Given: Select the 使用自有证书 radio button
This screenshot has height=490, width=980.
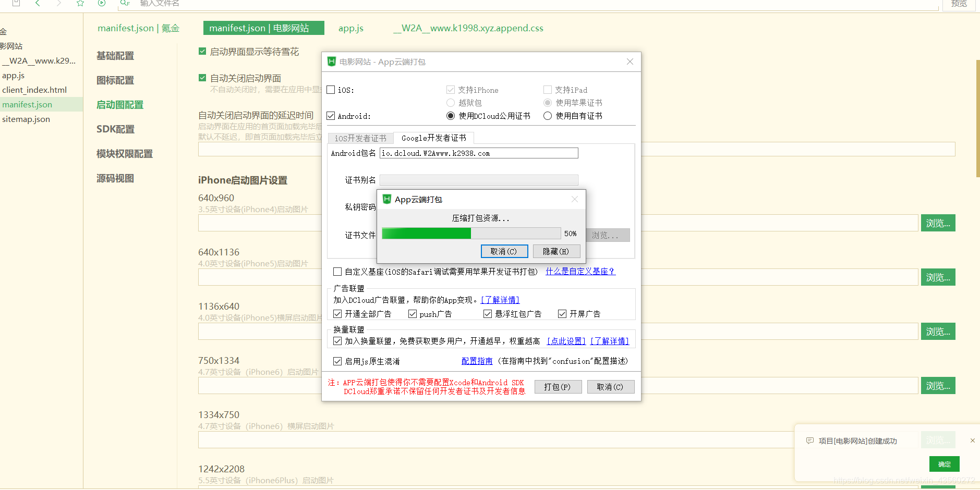Looking at the screenshot, I should coord(547,116).
